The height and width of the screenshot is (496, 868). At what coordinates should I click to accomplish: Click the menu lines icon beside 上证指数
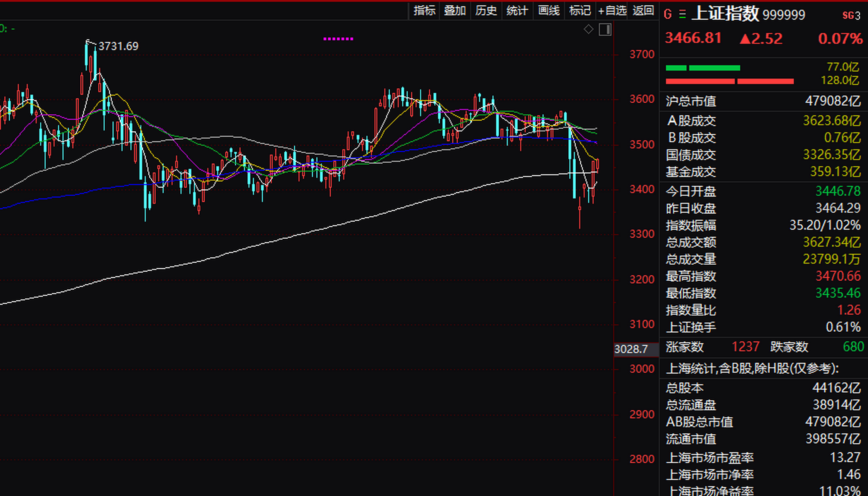pyautogui.click(x=683, y=15)
